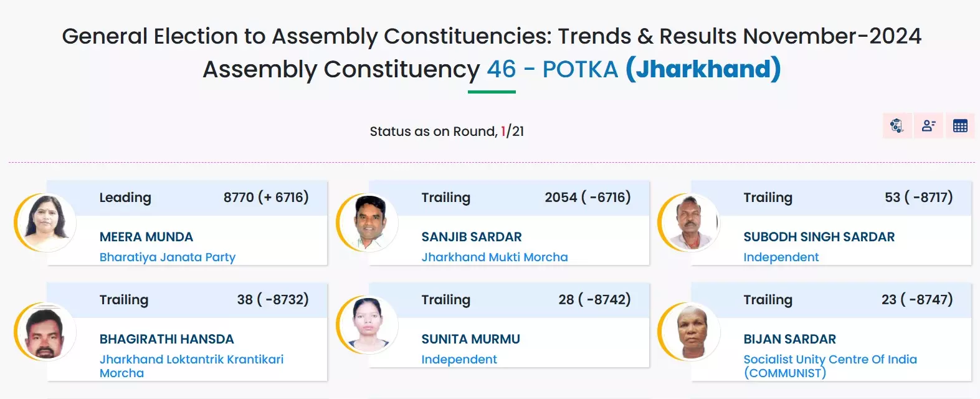Click the BIJAN SARDAR candidate name
Viewport: 980px width, 399px height.
(790, 339)
